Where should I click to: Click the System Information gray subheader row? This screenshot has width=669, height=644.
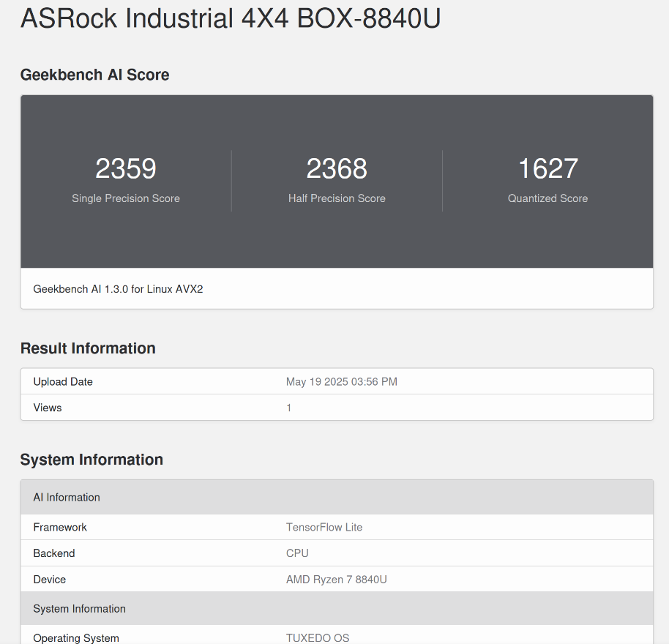coord(337,609)
